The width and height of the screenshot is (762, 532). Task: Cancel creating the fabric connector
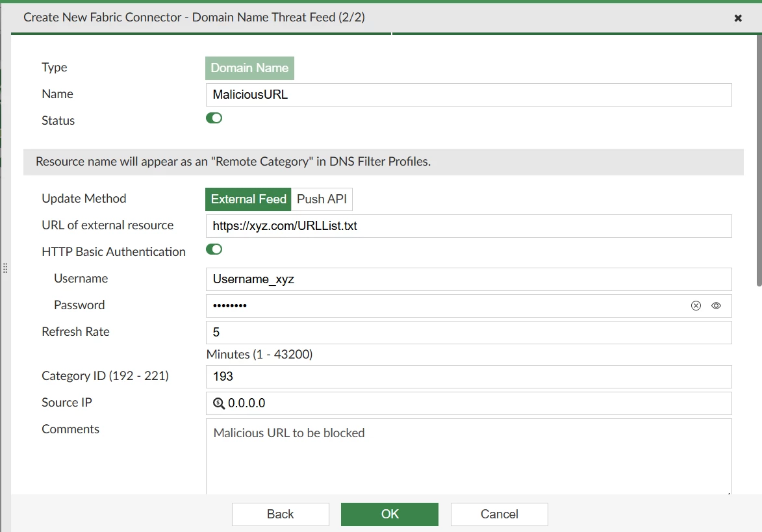499,514
